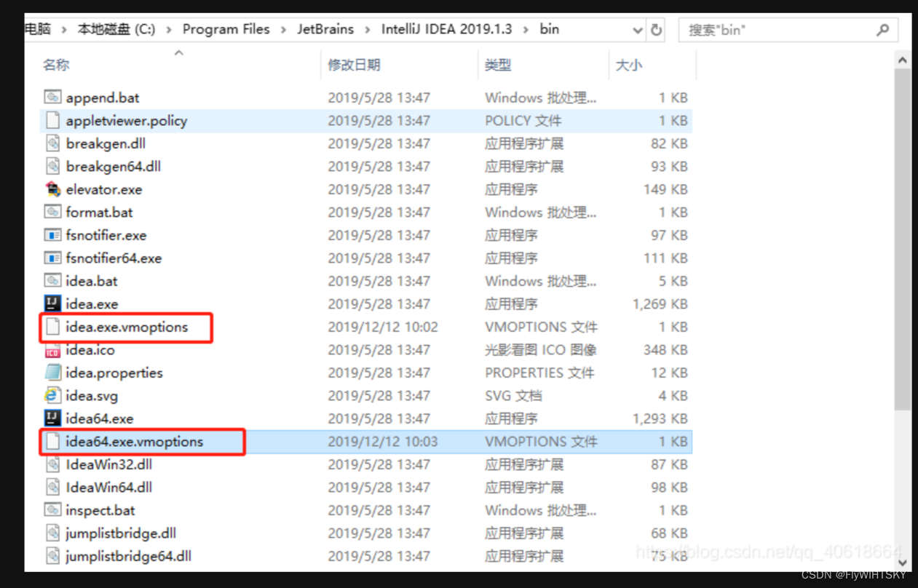Viewport: 918px width, 588px height.
Task: Select the idea.ico image file icon
Action: (52, 349)
